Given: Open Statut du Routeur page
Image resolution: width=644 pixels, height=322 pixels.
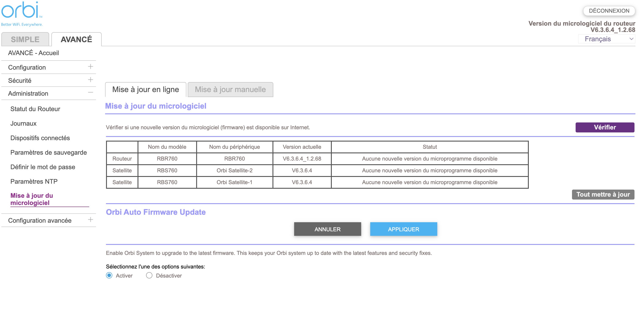Looking at the screenshot, I should point(35,109).
